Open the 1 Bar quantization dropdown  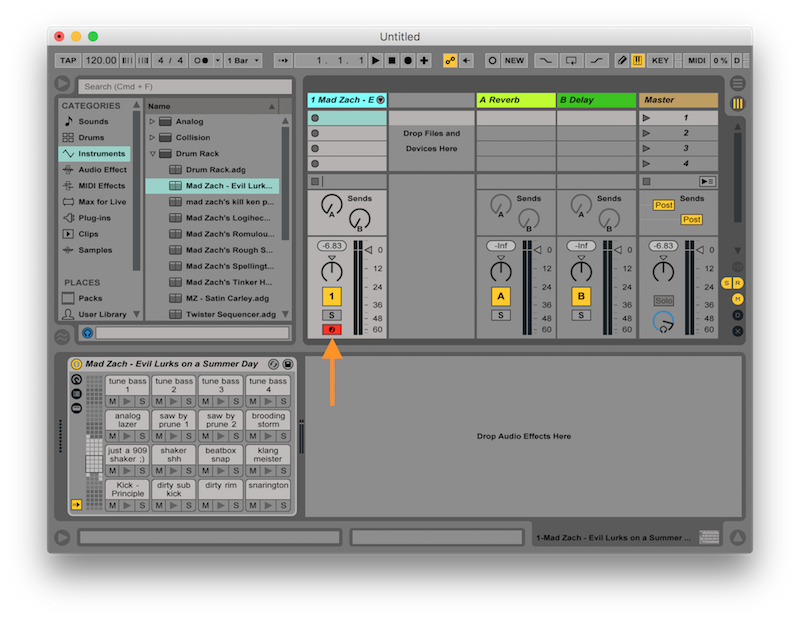click(x=242, y=61)
